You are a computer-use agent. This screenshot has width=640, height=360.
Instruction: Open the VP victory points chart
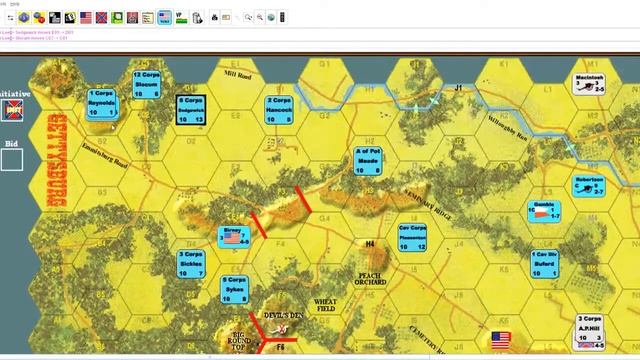(x=181, y=18)
